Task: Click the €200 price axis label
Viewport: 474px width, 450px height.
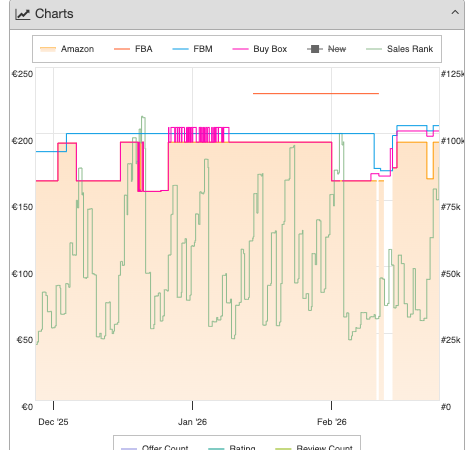Action: pyautogui.click(x=22, y=141)
